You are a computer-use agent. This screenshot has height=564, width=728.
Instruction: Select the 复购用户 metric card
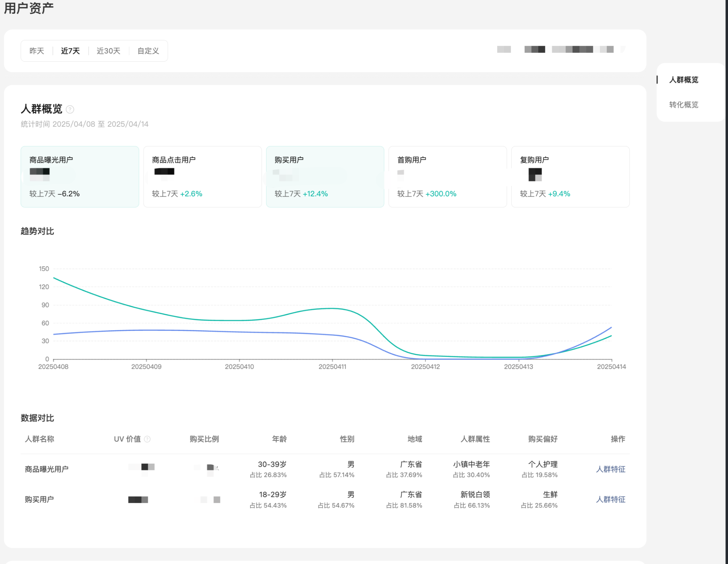(x=570, y=176)
